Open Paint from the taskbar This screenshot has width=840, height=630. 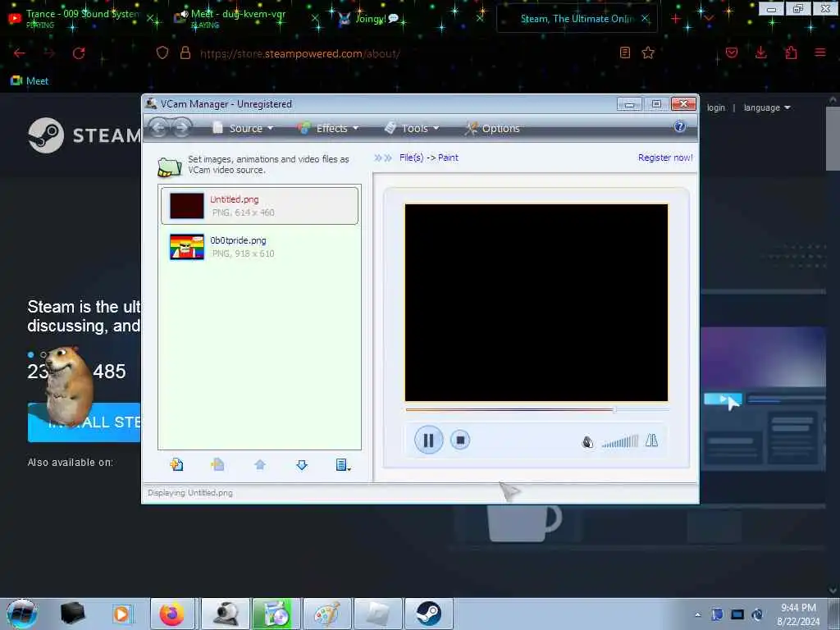(x=326, y=614)
